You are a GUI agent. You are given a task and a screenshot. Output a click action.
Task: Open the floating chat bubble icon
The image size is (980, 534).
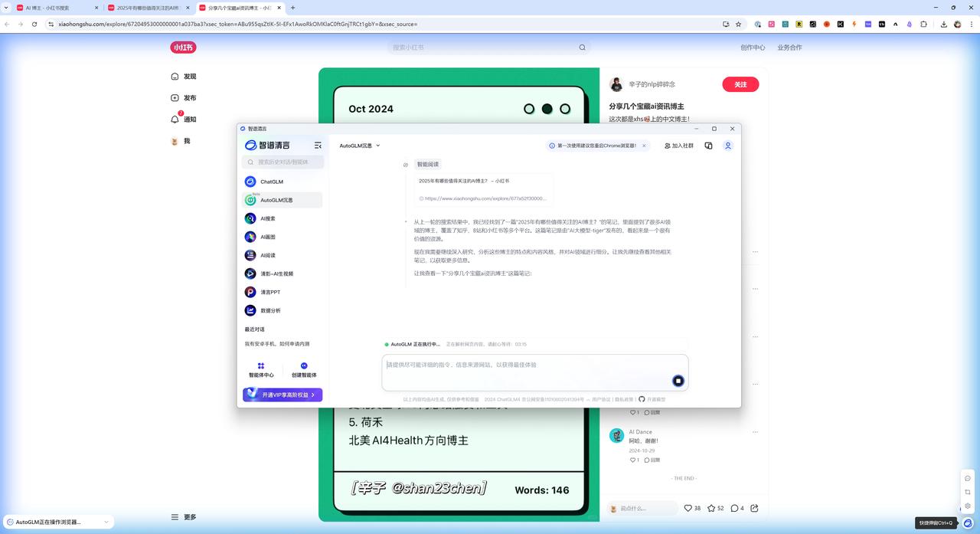tap(968, 478)
